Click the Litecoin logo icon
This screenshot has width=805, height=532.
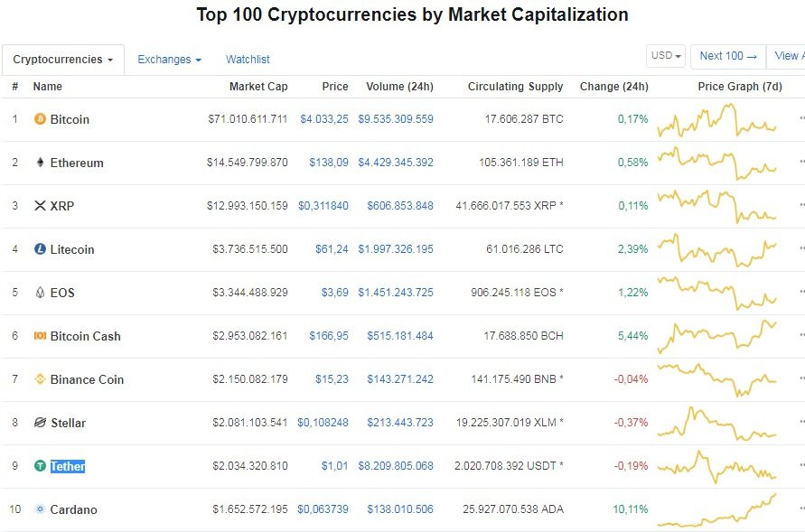click(x=40, y=249)
